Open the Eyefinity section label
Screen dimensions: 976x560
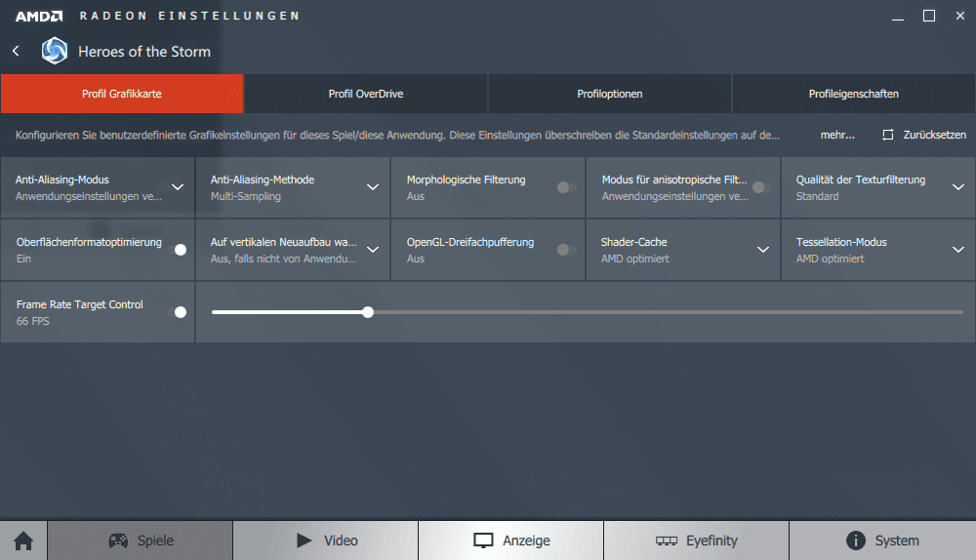712,540
